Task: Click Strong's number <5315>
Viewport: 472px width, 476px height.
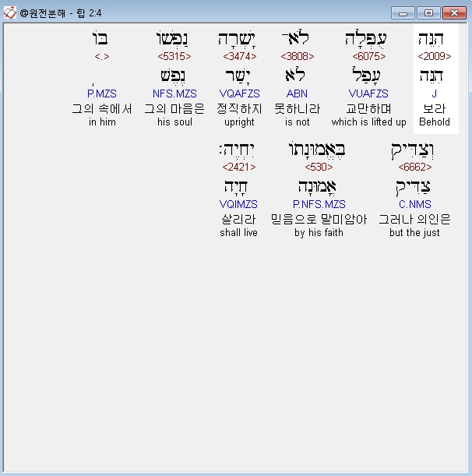Action: click(174, 56)
